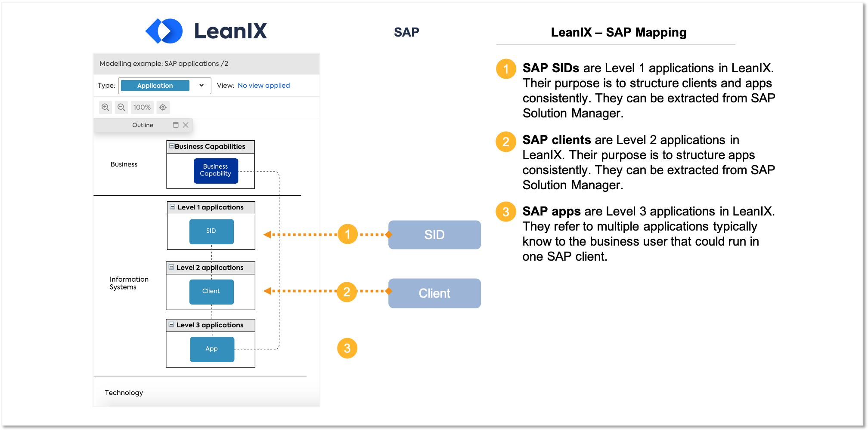Click the 100% zoom level button
This screenshot has height=431, width=868.
[142, 108]
